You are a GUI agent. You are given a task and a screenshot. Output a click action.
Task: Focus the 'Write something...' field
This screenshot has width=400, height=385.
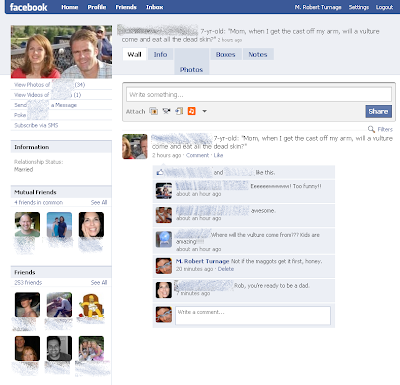click(259, 94)
